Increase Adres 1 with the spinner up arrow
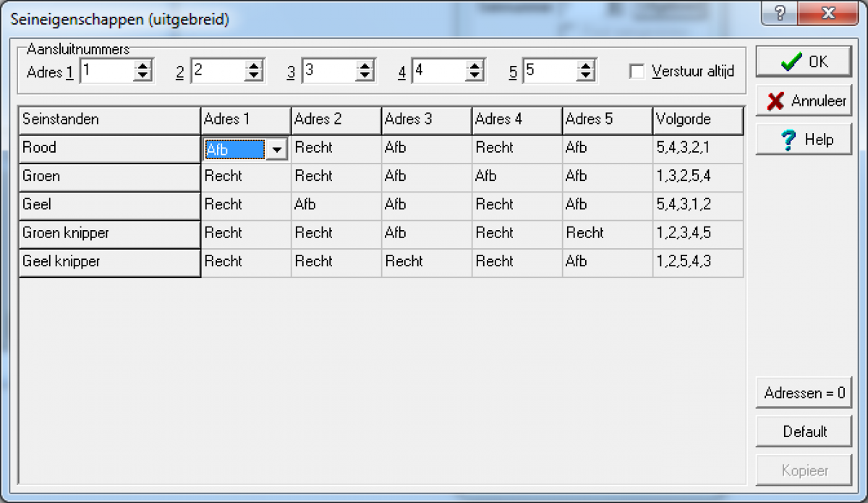Screen dimensions: 868x503 tap(143, 66)
